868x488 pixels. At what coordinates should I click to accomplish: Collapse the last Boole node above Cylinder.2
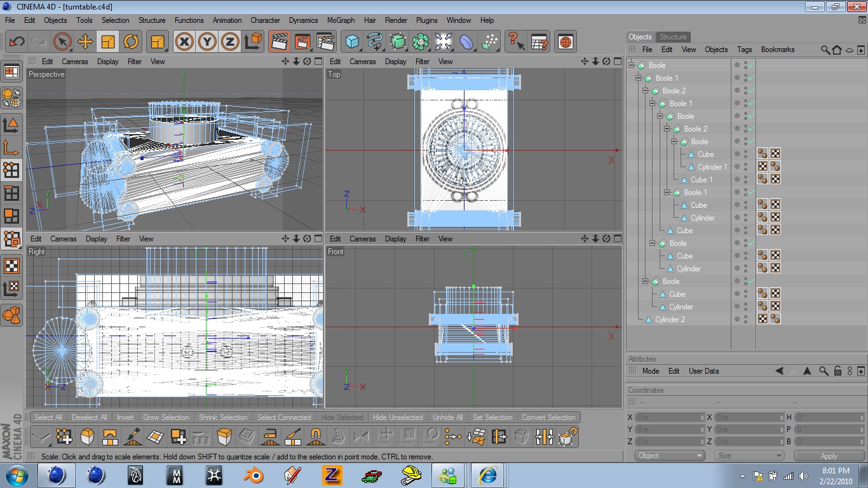[646, 281]
